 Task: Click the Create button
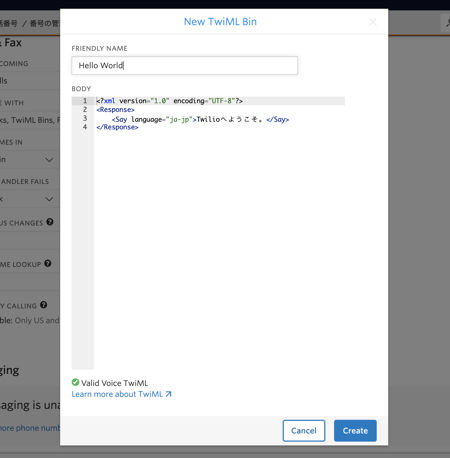(355, 431)
